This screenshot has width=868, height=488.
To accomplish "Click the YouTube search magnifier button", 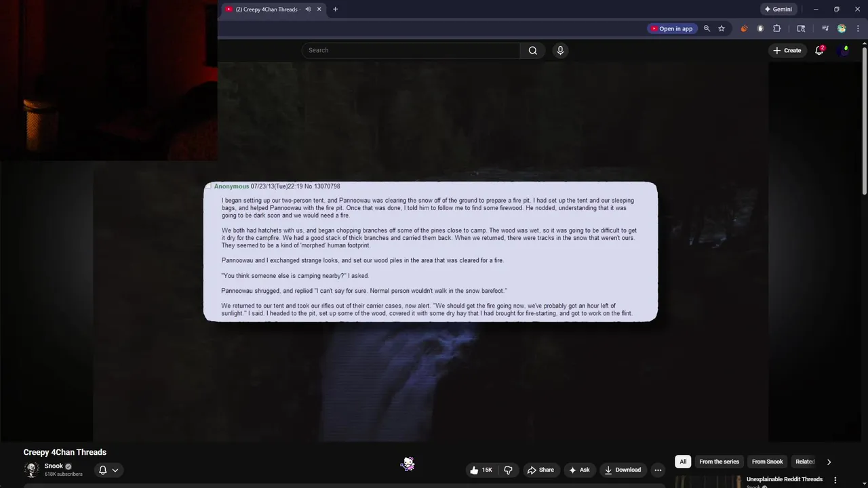I will [533, 50].
